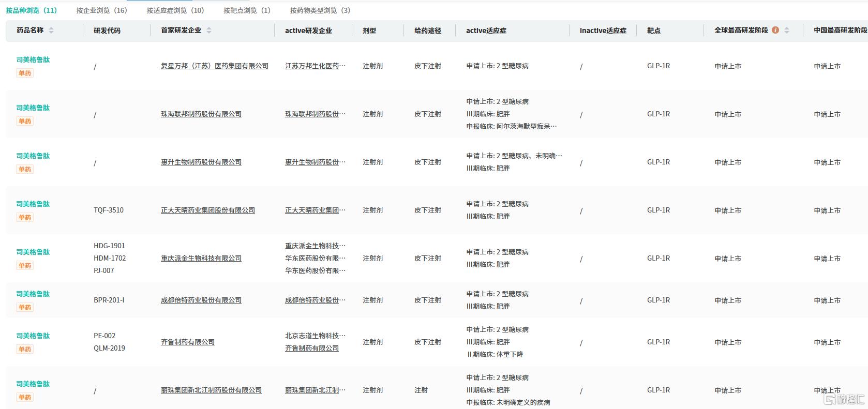Open 成都倍特药业股份有限公司 first developer link
The width and height of the screenshot is (868, 409).
tap(201, 300)
